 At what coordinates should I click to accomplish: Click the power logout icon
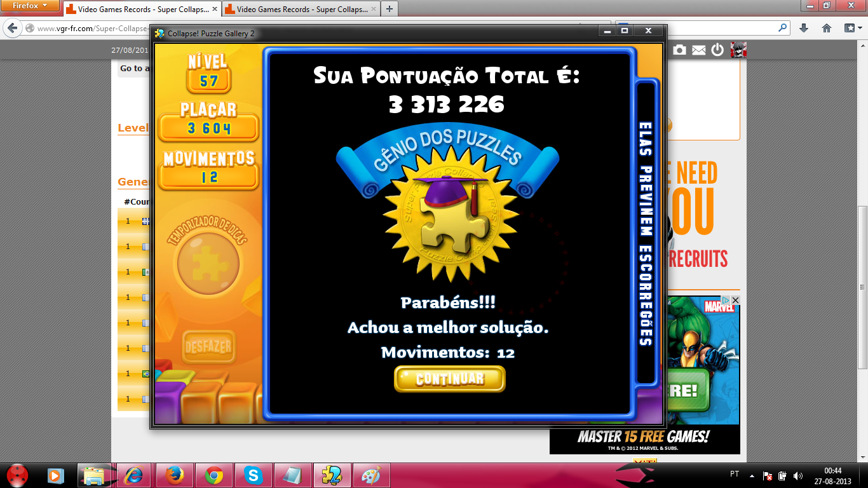click(x=717, y=50)
